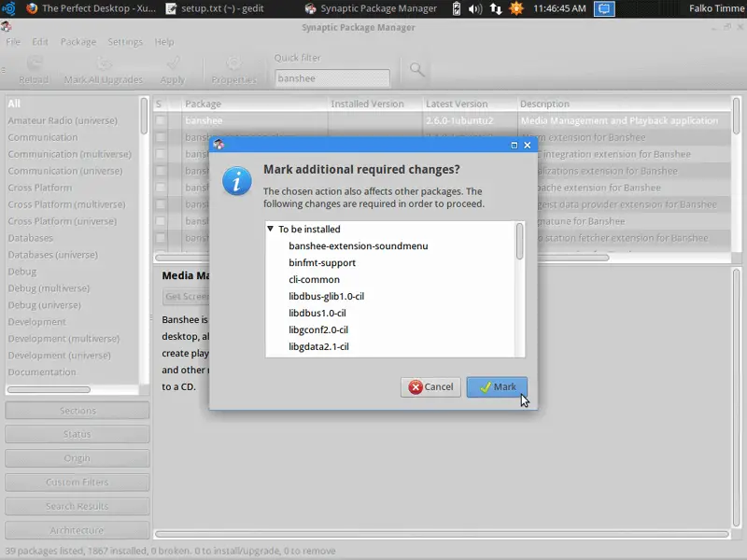Select cli-common package entry
This screenshot has height=560, width=747.
point(314,279)
